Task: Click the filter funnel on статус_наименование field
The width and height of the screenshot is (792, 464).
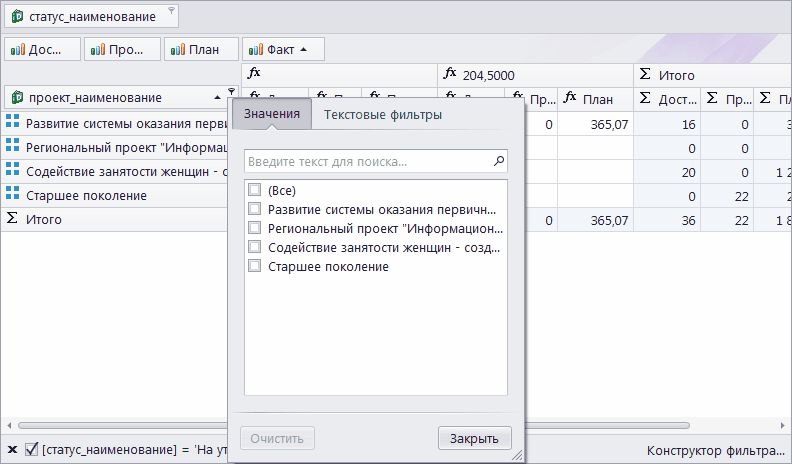Action: [x=172, y=11]
